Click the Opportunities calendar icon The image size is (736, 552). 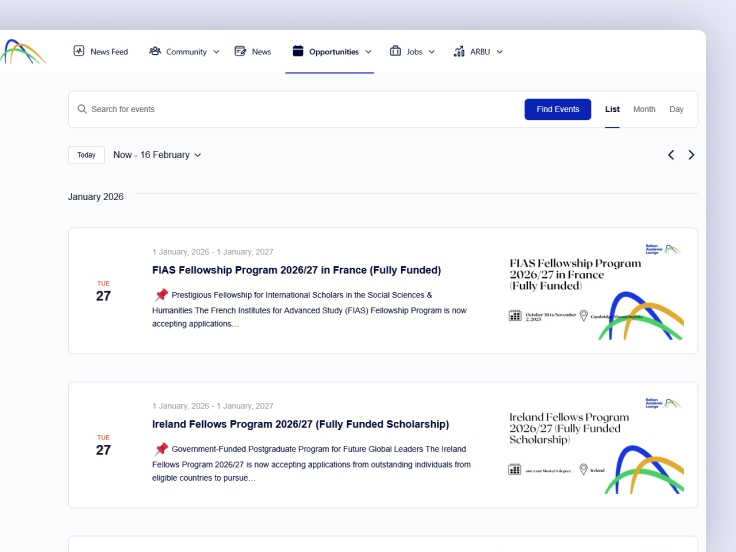tap(298, 51)
